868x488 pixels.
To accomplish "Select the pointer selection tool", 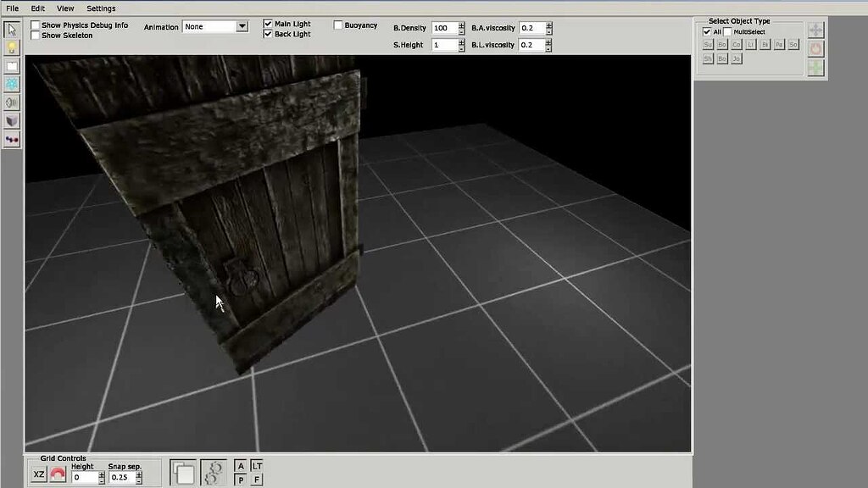I will click(x=11, y=29).
